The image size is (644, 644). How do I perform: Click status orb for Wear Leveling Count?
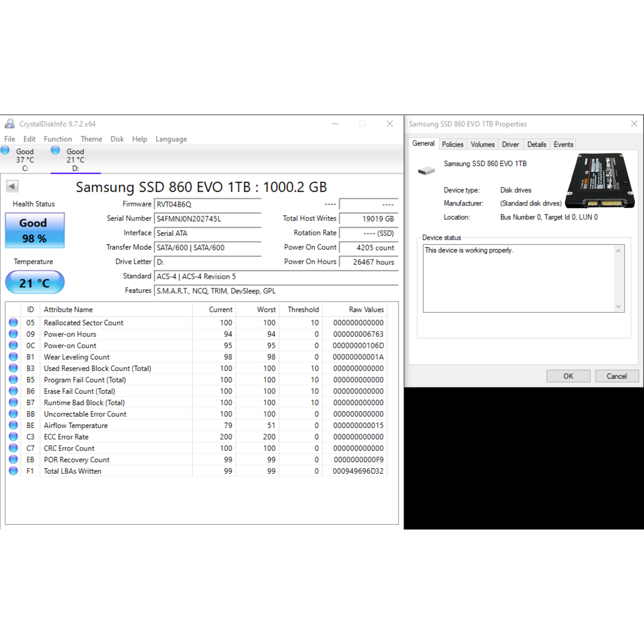[13, 357]
